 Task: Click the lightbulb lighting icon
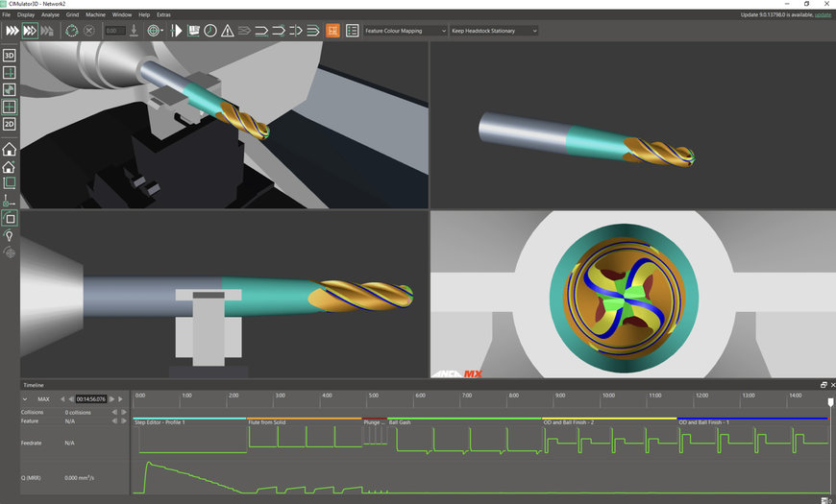(9, 235)
